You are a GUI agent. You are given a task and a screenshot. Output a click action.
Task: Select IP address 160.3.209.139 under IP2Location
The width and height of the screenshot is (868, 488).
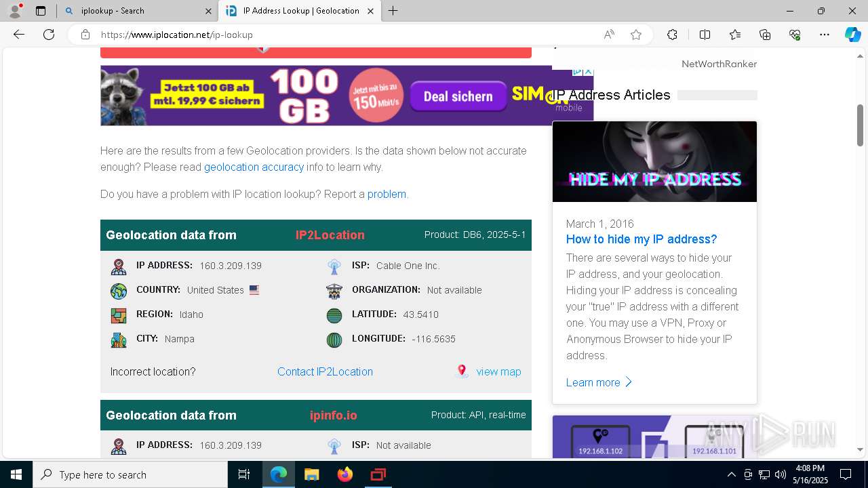pyautogui.click(x=231, y=266)
